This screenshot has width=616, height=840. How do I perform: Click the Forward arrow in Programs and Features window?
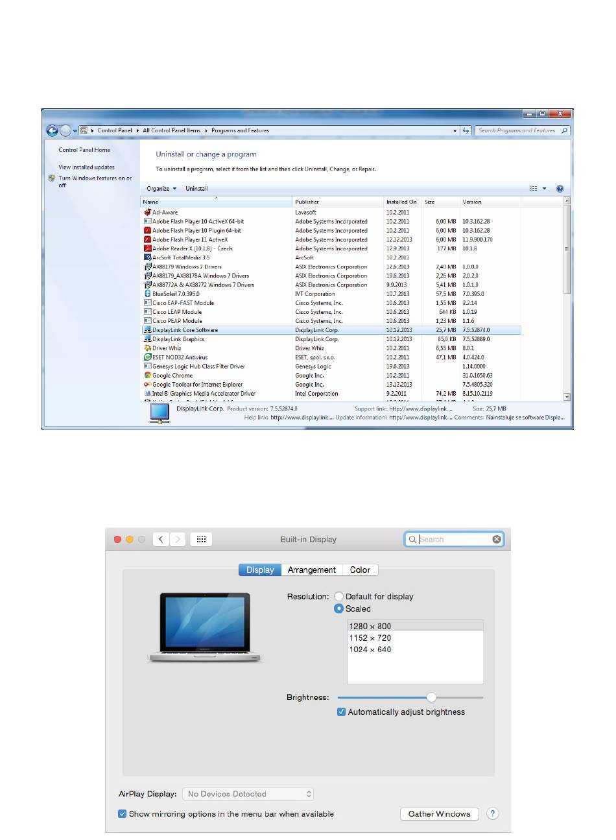click(x=65, y=131)
